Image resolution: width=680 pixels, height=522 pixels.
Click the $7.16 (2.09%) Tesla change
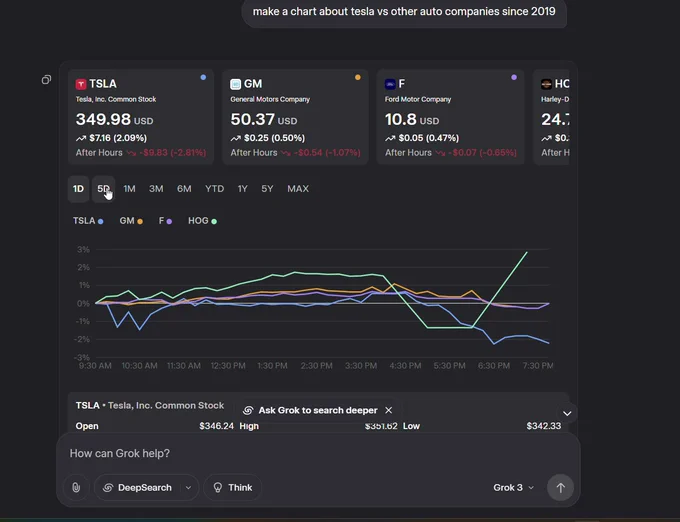pyautogui.click(x=118, y=138)
